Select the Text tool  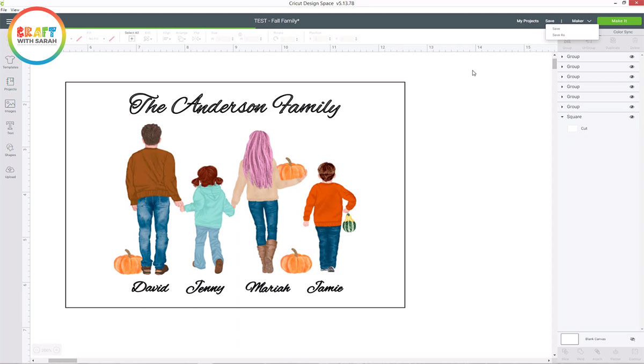coord(10,127)
